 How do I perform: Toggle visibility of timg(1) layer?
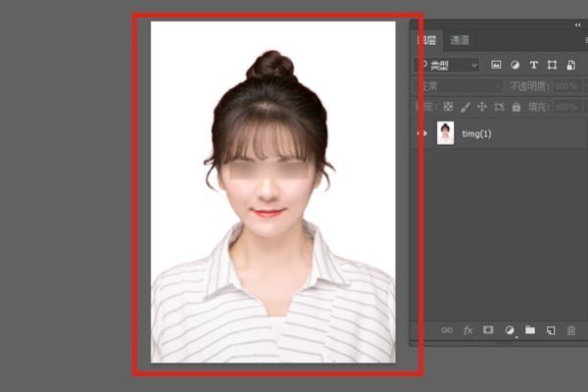(423, 133)
